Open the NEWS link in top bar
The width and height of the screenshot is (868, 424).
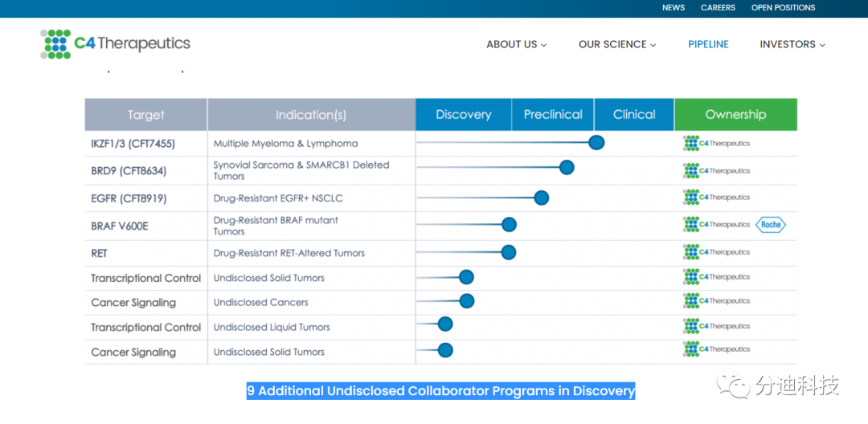(x=674, y=8)
